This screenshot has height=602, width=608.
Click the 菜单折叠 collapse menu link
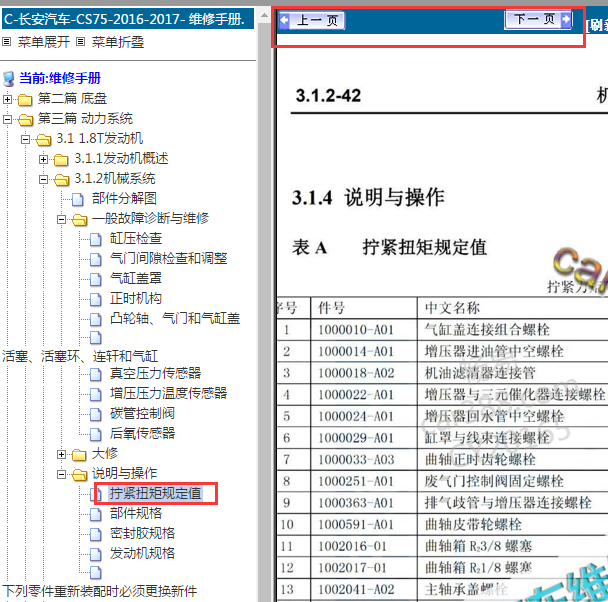(x=118, y=42)
